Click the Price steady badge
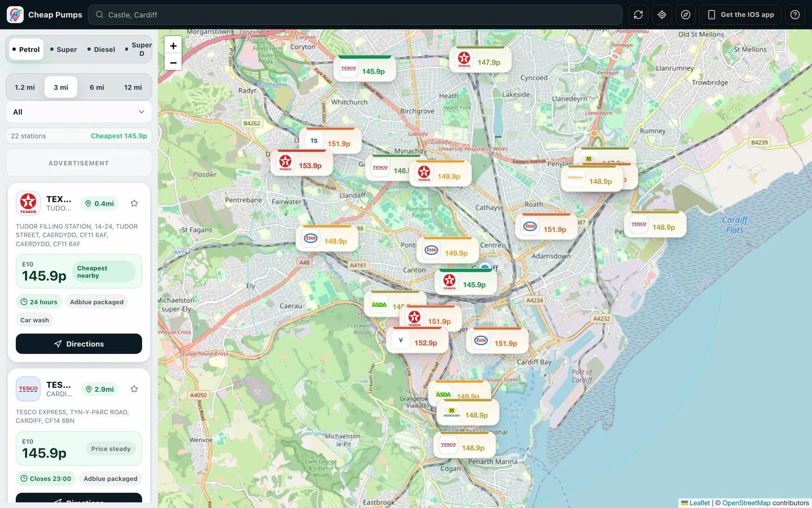Screen dimensions: 812x508 tap(111, 449)
